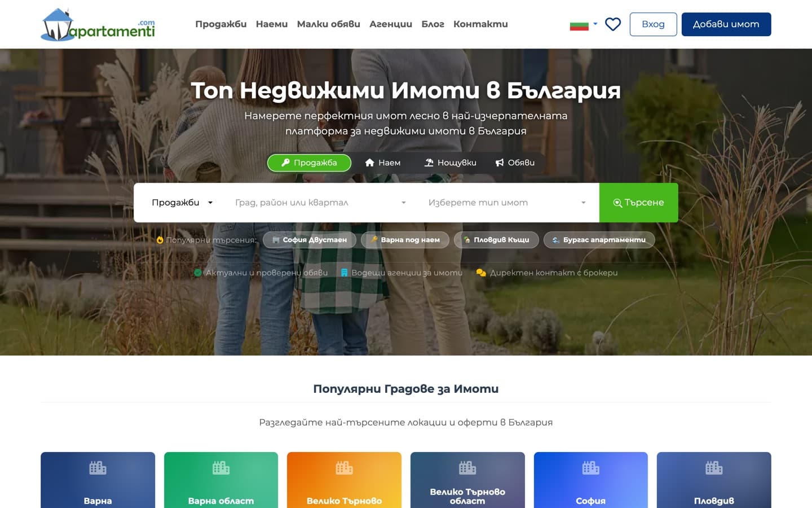Screen dimensions: 812x508
Task: Open the city, district or quarter dropdown
Action: click(x=321, y=203)
